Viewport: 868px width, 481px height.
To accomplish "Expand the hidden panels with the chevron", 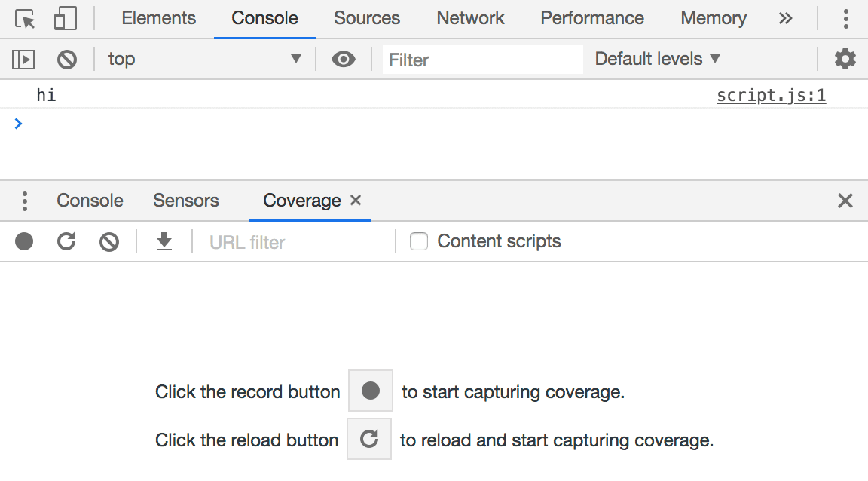I will [x=785, y=17].
